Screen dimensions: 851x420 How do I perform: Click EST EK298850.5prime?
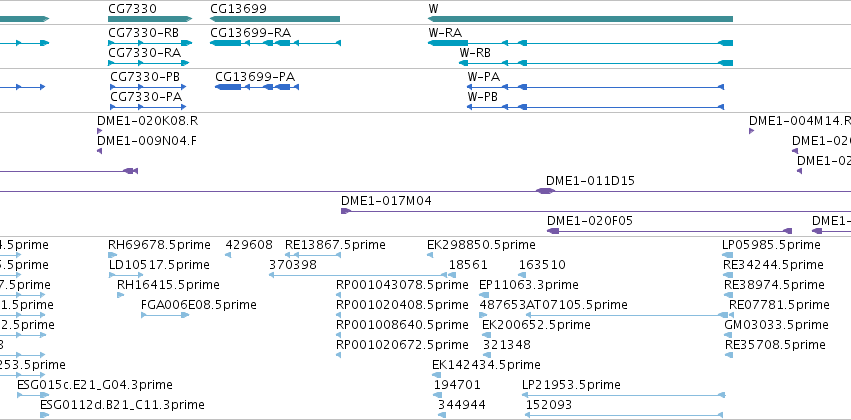pos(430,254)
